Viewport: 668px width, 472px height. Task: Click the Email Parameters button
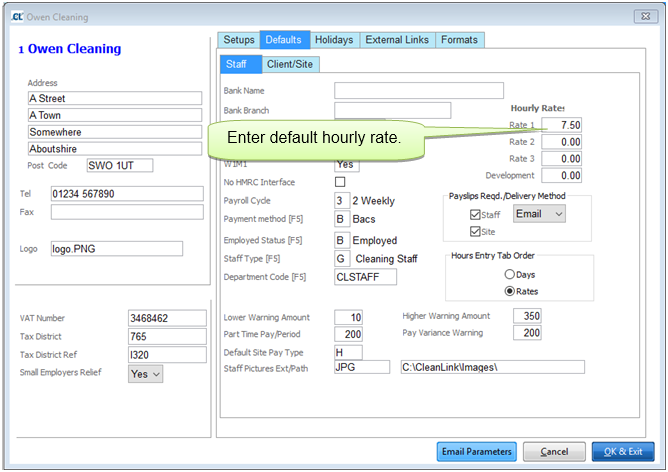(477, 452)
